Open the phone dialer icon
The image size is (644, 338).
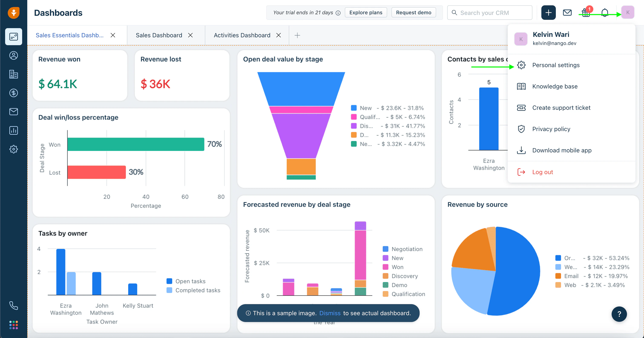(13, 305)
